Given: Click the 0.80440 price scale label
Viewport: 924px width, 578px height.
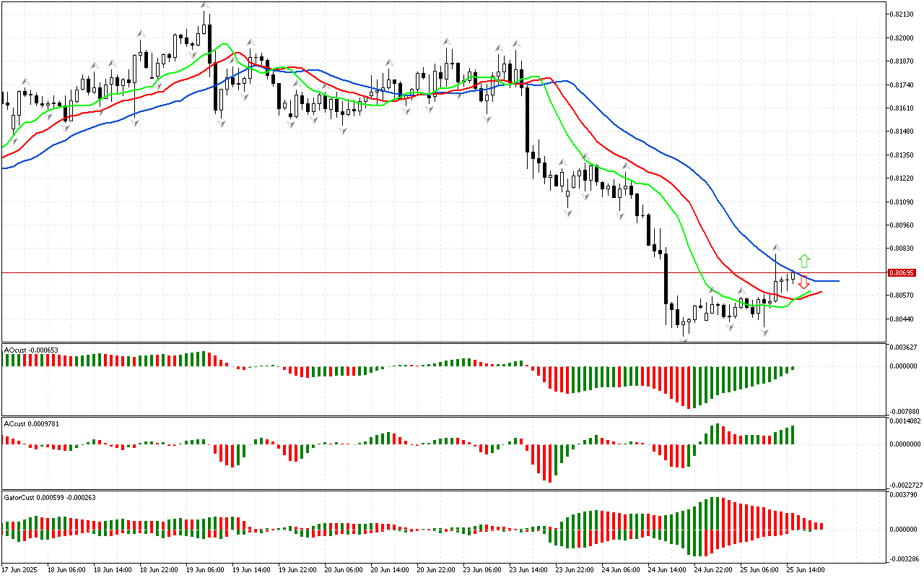Looking at the screenshot, I should click(x=902, y=319).
